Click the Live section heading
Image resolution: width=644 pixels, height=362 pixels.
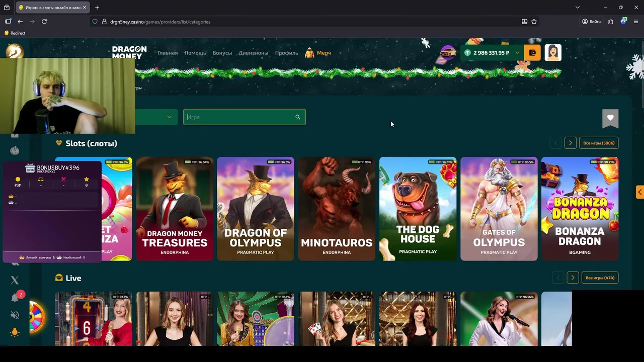73,278
